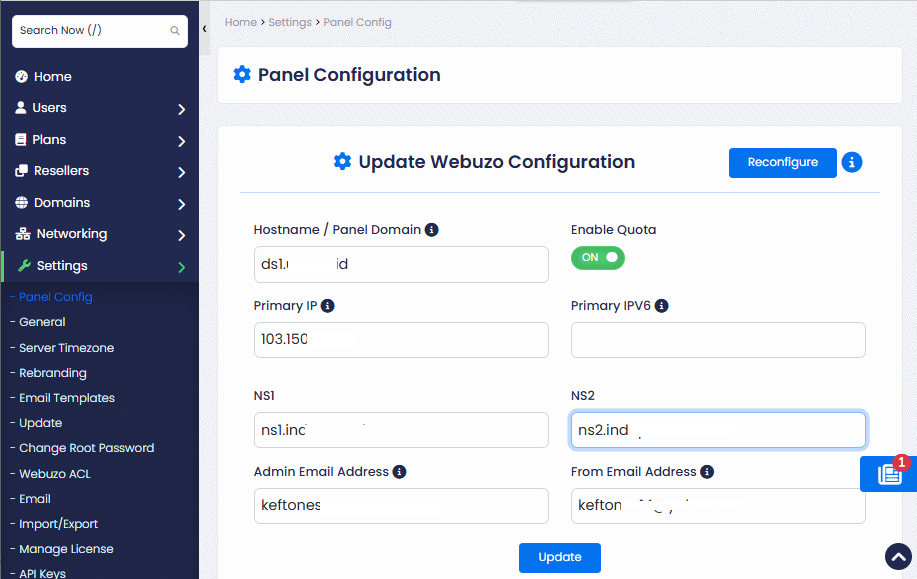Click the Domains sidebar label

(x=62, y=202)
